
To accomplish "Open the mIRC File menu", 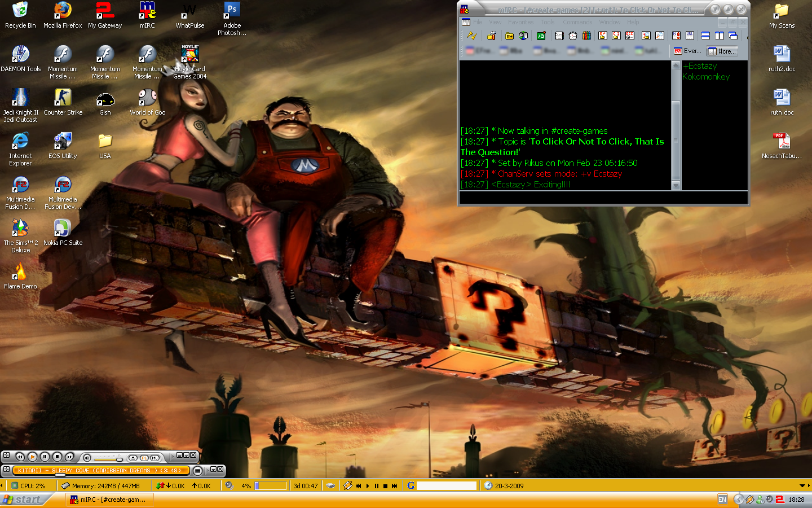I will point(478,22).
